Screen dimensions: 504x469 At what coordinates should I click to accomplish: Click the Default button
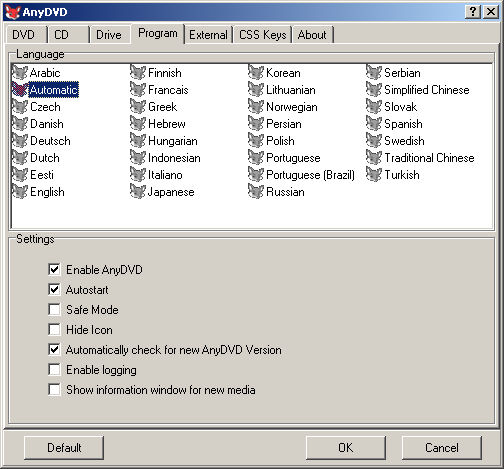(64, 447)
